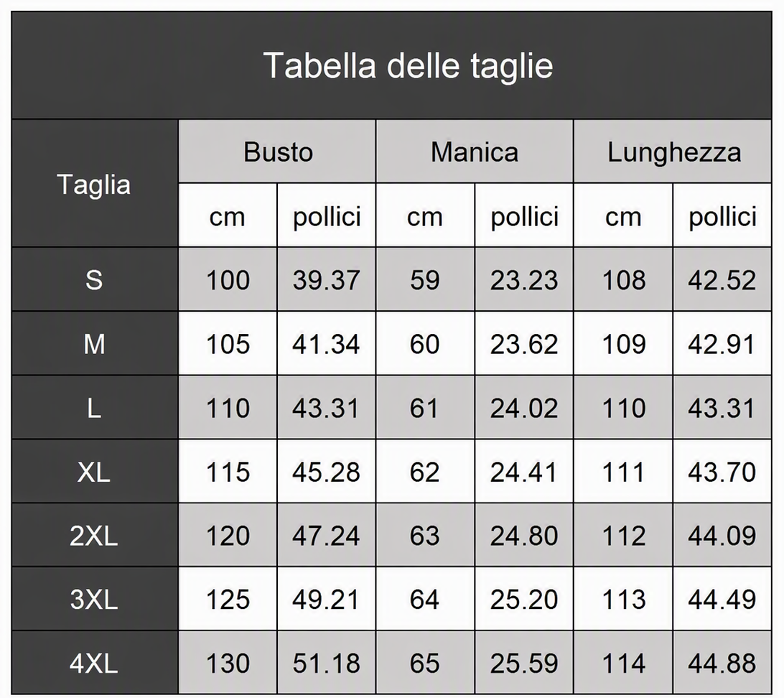Screen dimensions: 784x698
Task: Click the 25.59 sleeve inches cell
Action: [x=524, y=663]
